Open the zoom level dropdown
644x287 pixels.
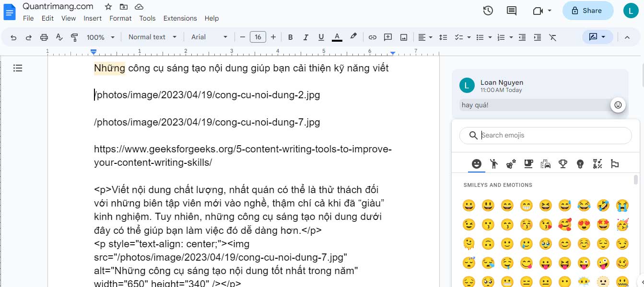100,37
